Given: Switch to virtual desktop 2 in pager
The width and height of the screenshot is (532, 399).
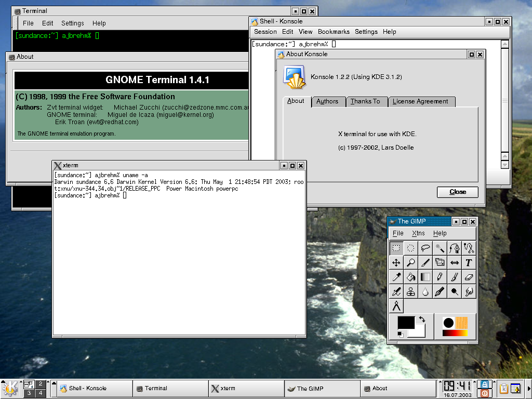Looking at the screenshot, I should (41, 384).
